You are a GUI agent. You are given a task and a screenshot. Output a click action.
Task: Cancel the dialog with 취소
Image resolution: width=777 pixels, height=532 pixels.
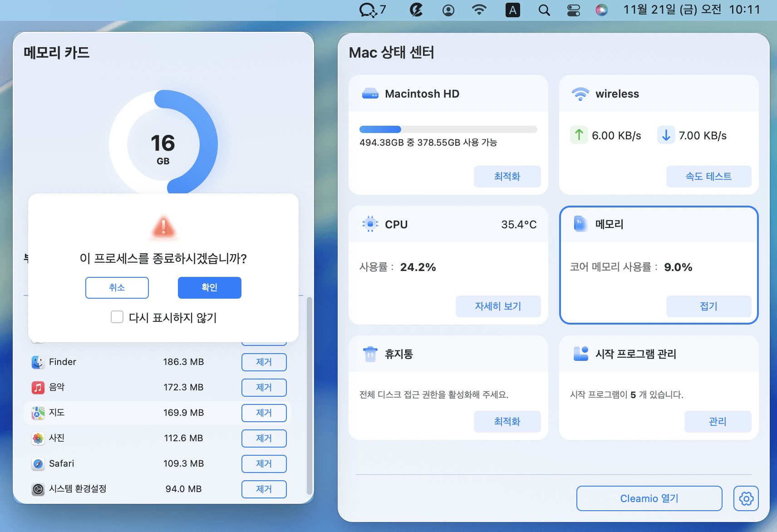tap(117, 287)
